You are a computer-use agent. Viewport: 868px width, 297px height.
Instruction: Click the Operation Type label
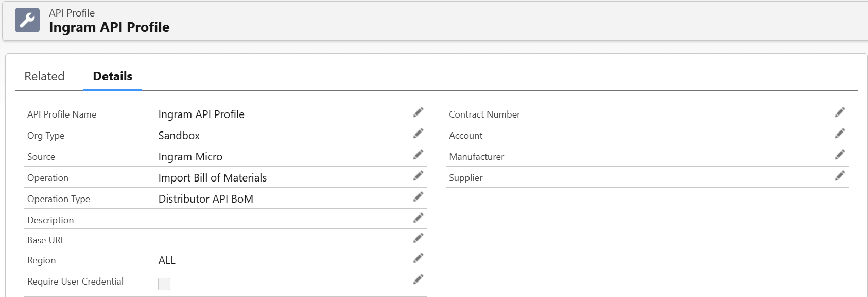point(59,199)
